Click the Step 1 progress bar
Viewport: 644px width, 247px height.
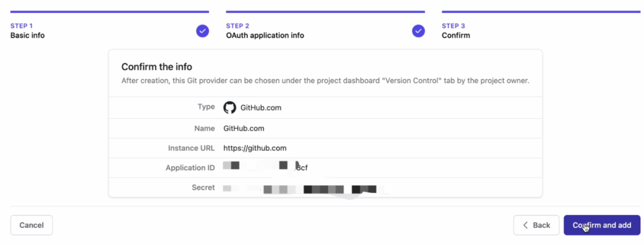click(x=110, y=11)
